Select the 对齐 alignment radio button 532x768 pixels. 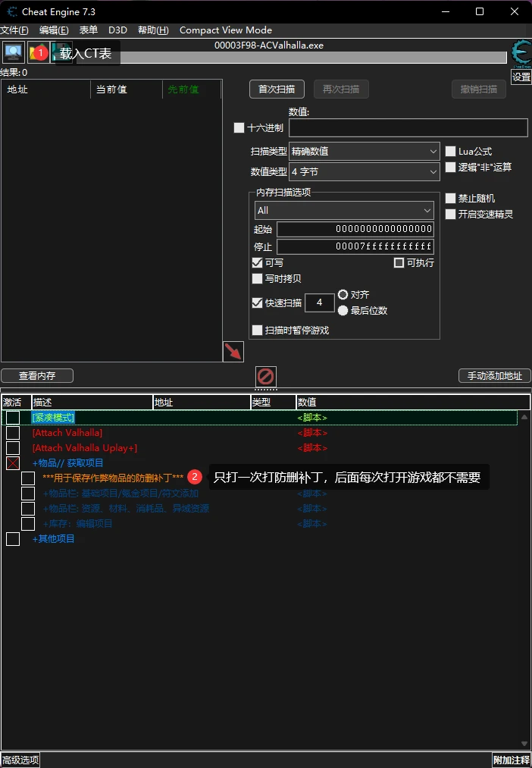(343, 294)
